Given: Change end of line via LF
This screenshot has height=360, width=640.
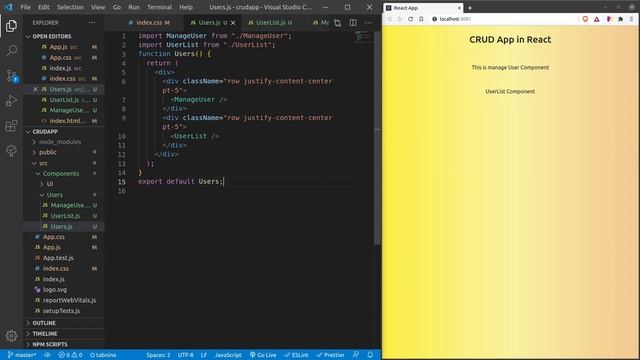Looking at the screenshot, I should click(x=204, y=355).
